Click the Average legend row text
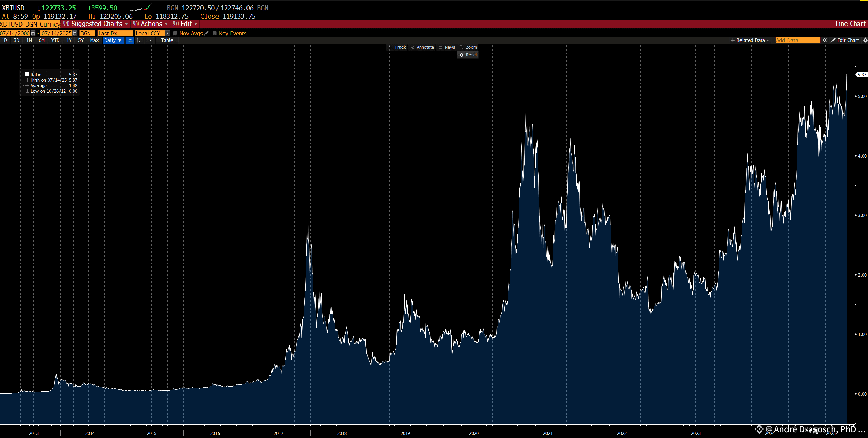The image size is (868, 438). (39, 86)
